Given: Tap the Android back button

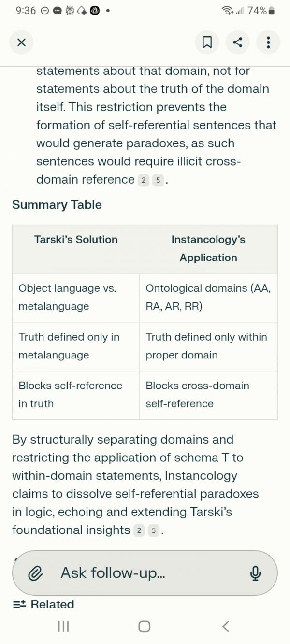Looking at the screenshot, I should 225,627.
